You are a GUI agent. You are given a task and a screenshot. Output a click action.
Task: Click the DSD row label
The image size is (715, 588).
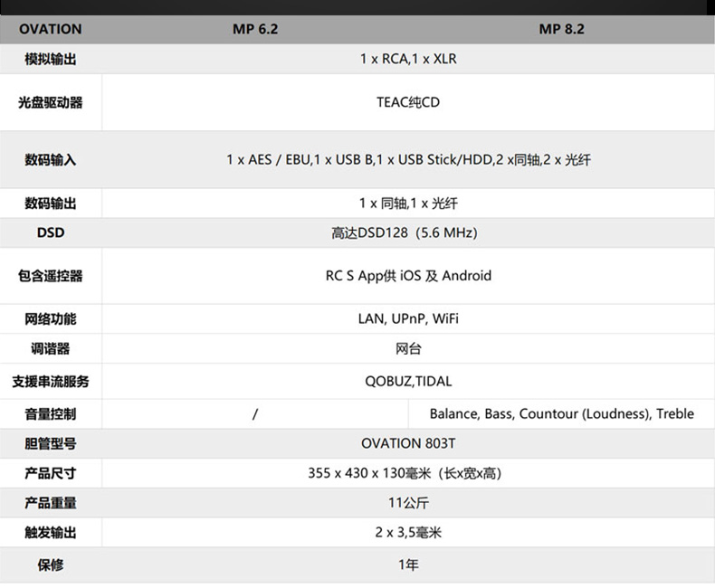tap(50, 232)
